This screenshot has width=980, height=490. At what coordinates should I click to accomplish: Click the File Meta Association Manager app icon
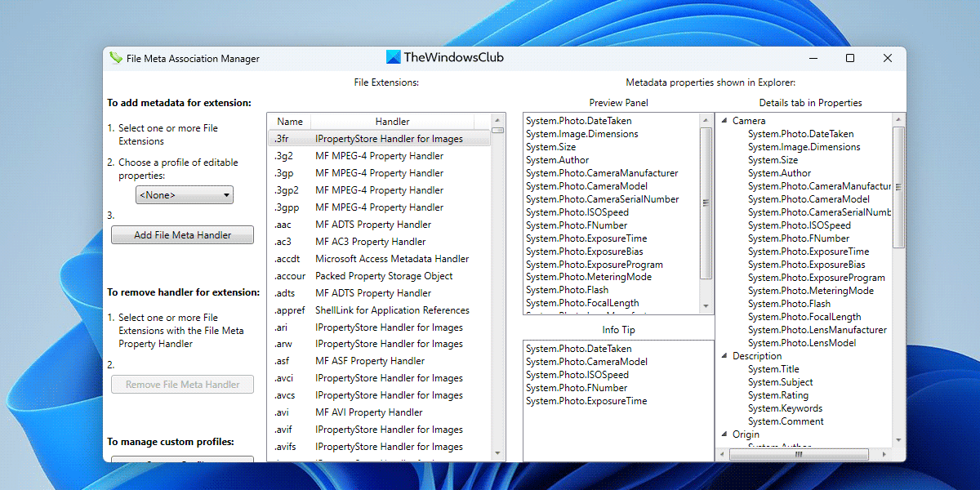click(x=116, y=58)
